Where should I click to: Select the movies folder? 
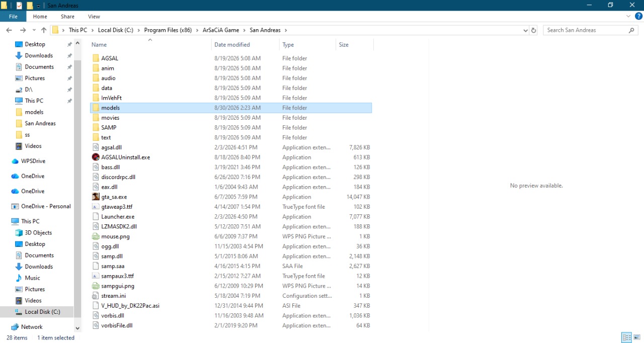[x=110, y=118]
